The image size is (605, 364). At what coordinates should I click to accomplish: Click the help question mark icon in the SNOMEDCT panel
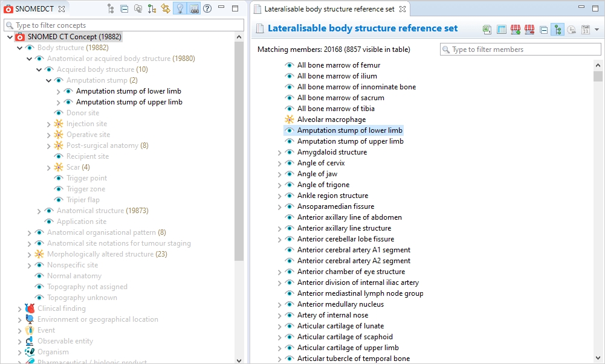[x=207, y=8]
